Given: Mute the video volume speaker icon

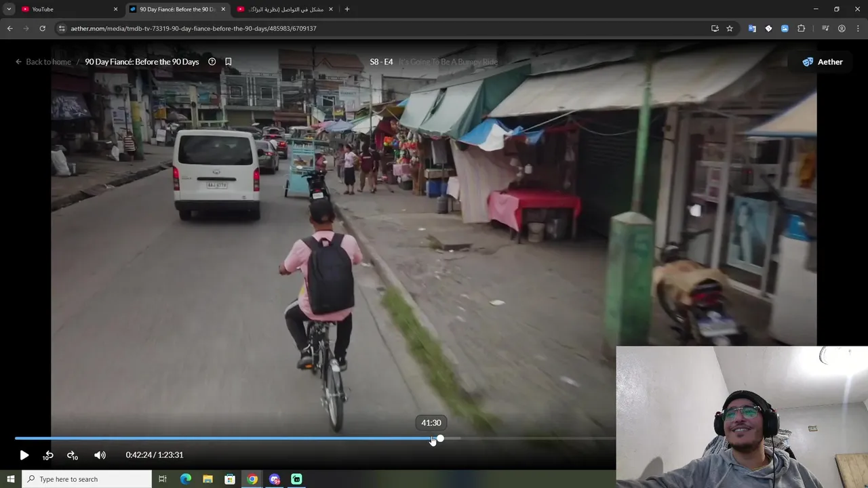Looking at the screenshot, I should pyautogui.click(x=100, y=455).
